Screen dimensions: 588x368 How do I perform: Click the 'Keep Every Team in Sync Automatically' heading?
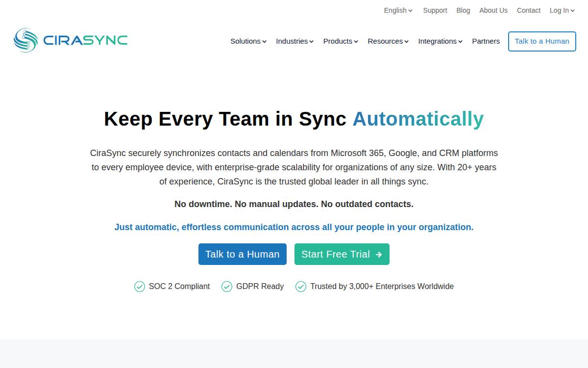(294, 119)
